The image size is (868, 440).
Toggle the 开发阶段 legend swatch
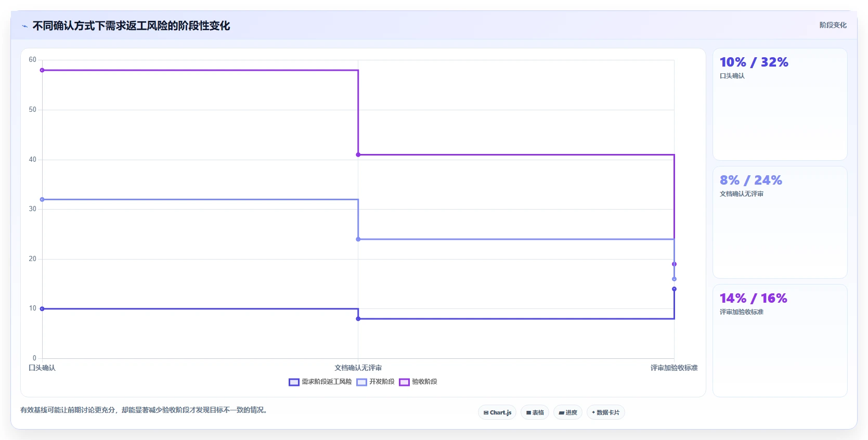pos(361,382)
